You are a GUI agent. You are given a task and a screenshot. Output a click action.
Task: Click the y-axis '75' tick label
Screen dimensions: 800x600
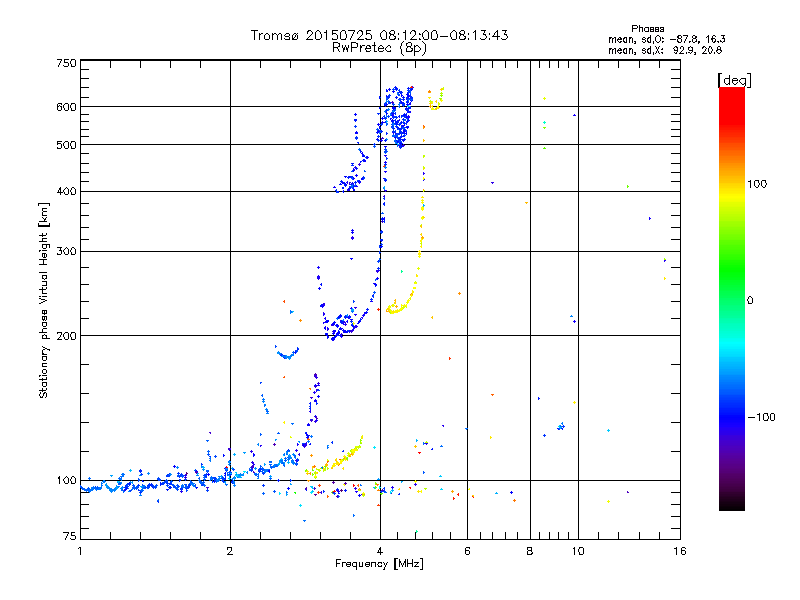coord(70,536)
